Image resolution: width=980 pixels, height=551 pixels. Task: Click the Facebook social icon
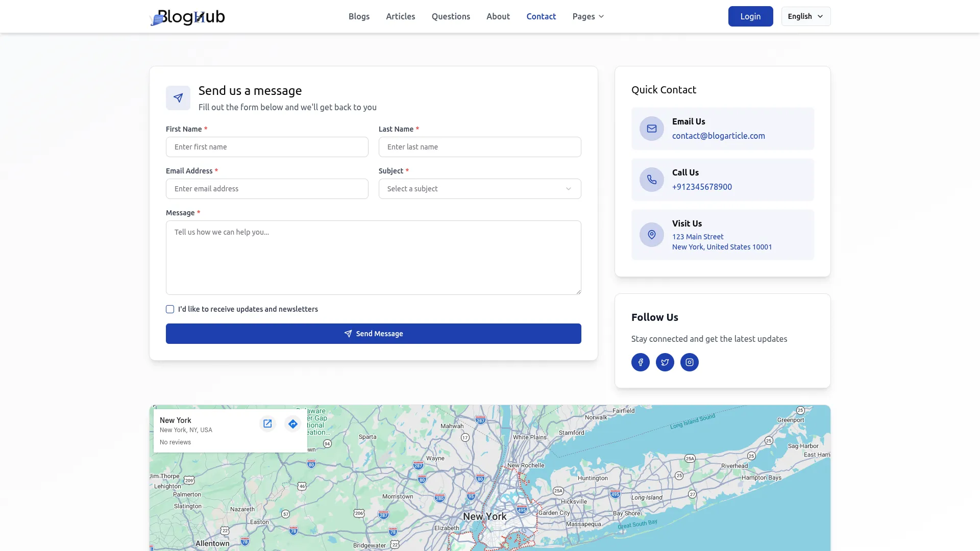point(640,362)
